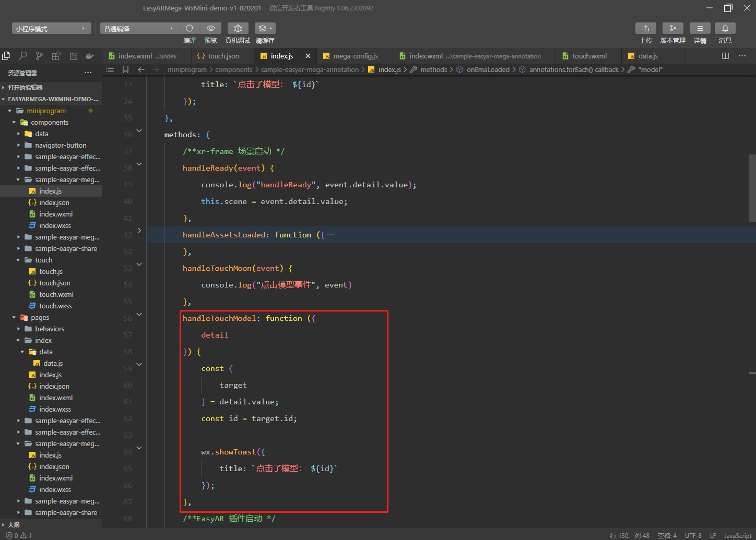This screenshot has height=540, width=756.
Task: Collapse the touch folder
Action: point(18,260)
